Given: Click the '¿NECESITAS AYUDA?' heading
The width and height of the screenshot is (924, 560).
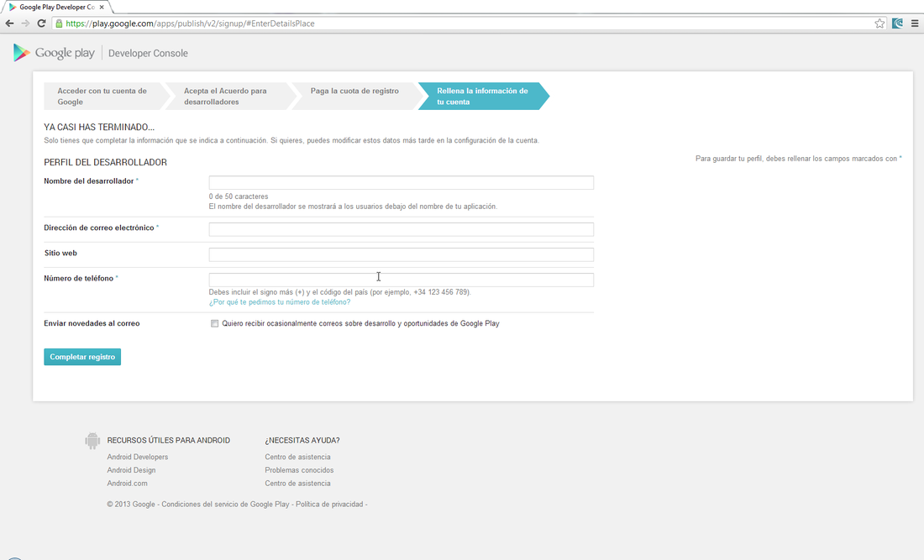Looking at the screenshot, I should (x=302, y=441).
